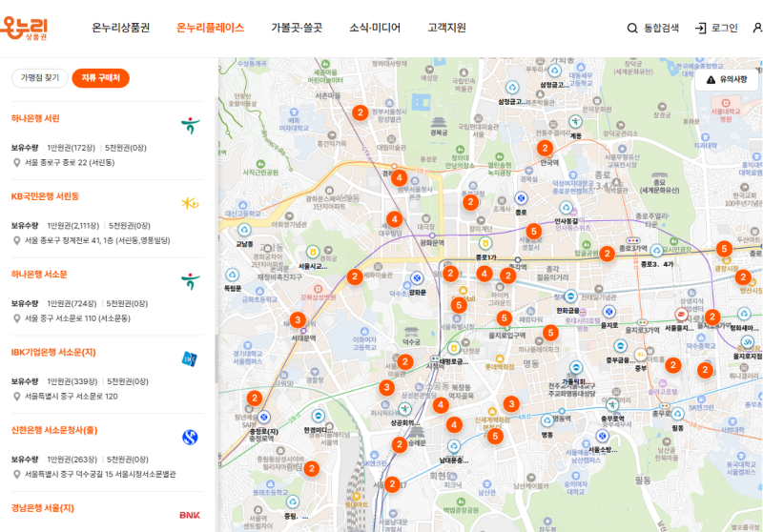The image size is (763, 532).
Task: Click the 계동 Hana Bank marker on map
Action: 576,121
